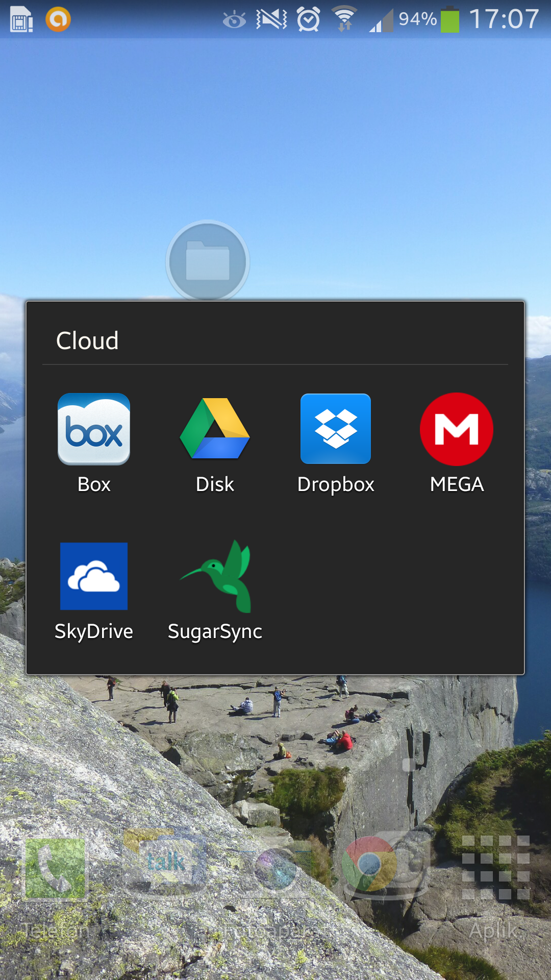Tap the orange circular notification icon
This screenshot has width=551, height=980.
click(58, 19)
